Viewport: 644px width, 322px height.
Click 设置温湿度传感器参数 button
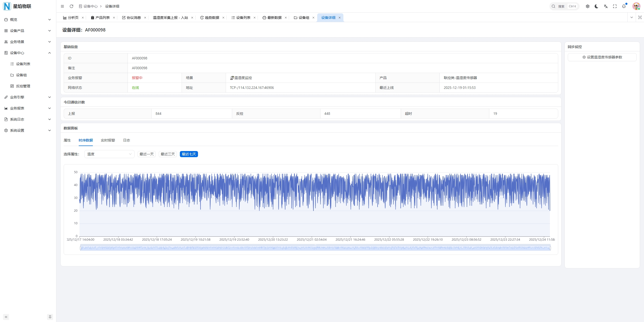click(602, 57)
